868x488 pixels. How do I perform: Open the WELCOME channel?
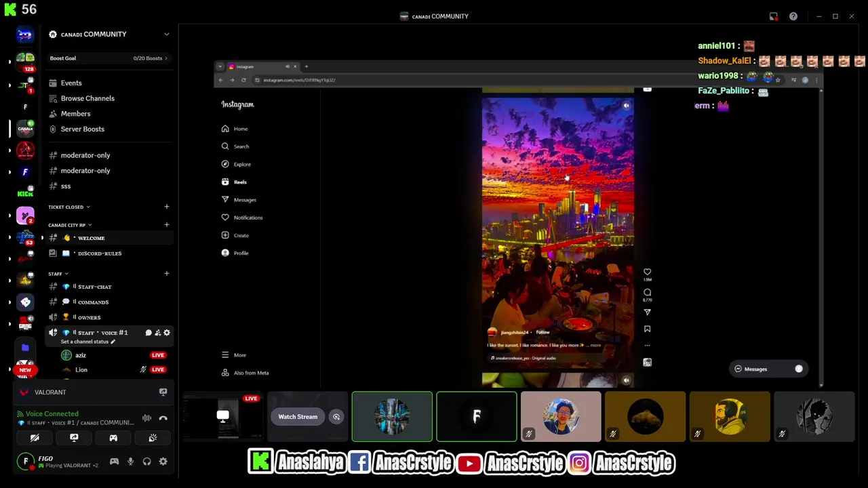point(108,238)
